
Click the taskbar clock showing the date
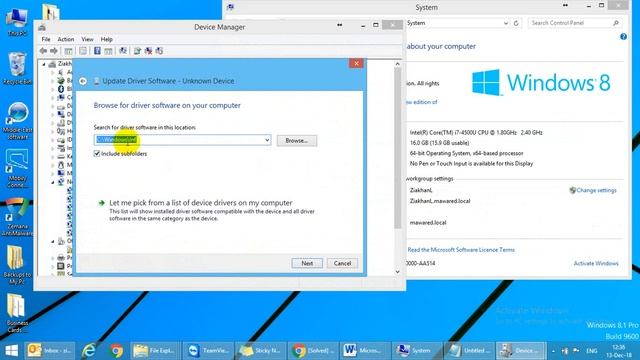click(619, 351)
